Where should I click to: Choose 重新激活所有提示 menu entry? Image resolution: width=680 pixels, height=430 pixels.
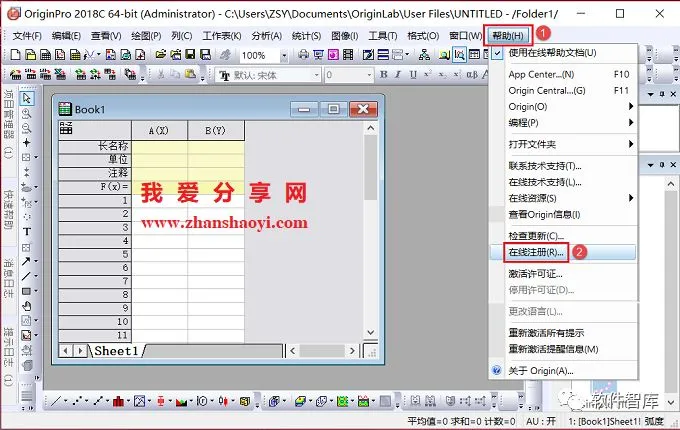563,333
